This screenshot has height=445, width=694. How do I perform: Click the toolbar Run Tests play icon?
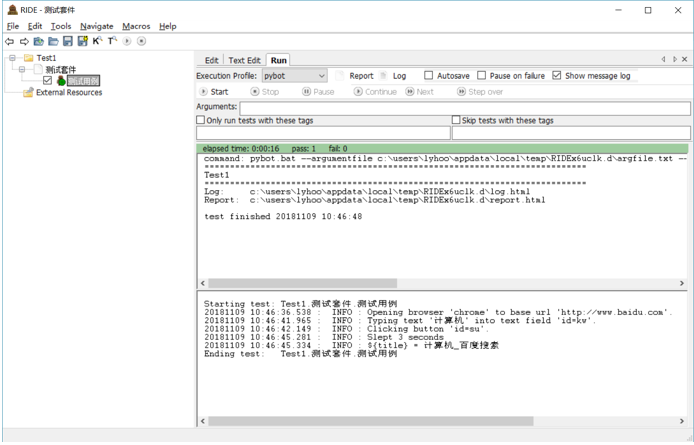click(127, 41)
